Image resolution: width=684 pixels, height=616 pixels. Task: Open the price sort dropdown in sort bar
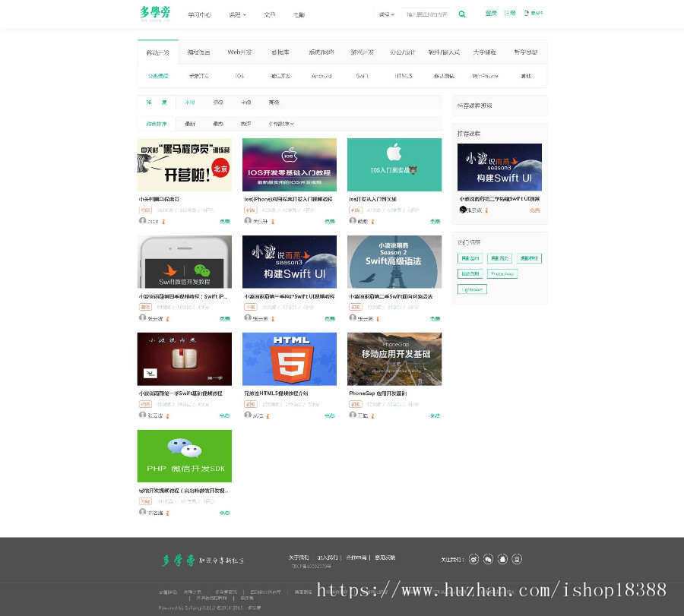click(281, 124)
